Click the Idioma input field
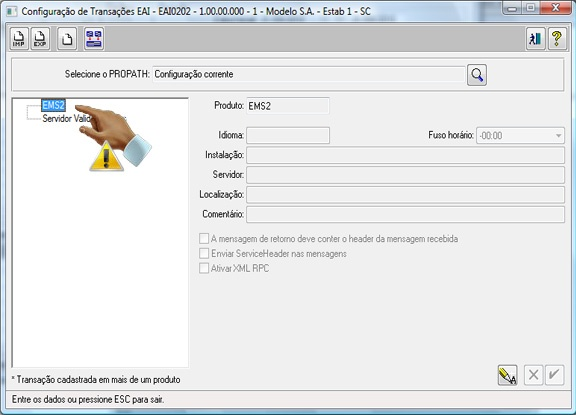Image resolution: width=576 pixels, height=415 pixels. coord(288,136)
